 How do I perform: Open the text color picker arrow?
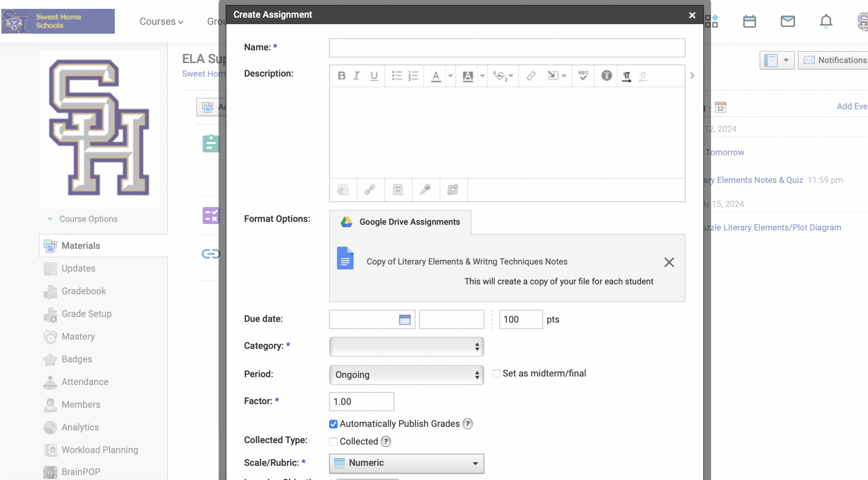pyautogui.click(x=451, y=76)
